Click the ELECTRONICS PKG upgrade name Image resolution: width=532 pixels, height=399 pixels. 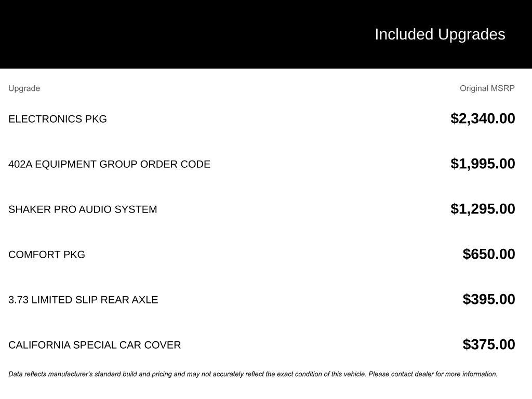coord(58,119)
